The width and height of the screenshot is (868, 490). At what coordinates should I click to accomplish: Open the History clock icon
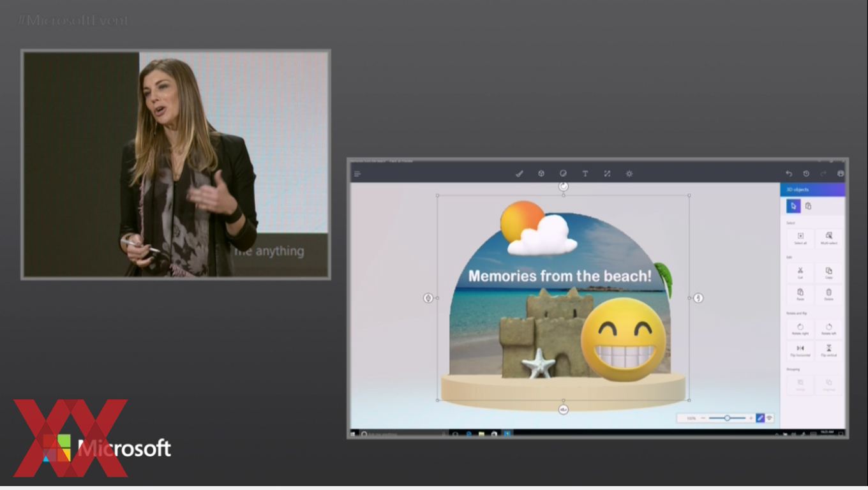click(806, 174)
